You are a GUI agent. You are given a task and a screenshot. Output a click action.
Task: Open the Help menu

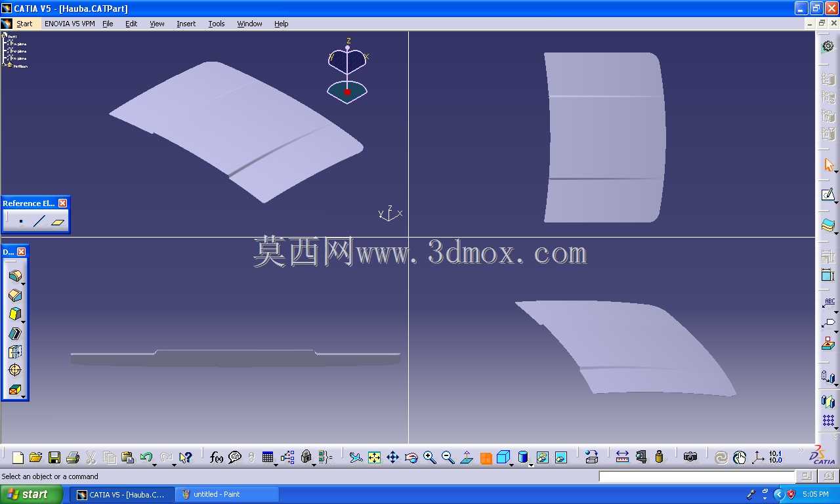click(x=281, y=24)
